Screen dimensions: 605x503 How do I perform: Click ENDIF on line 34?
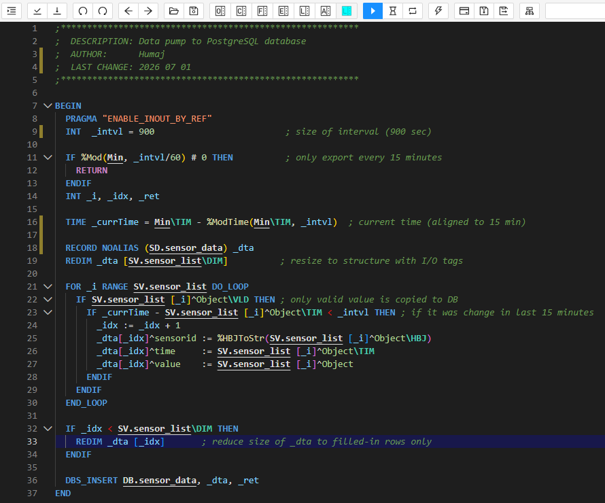coord(78,454)
